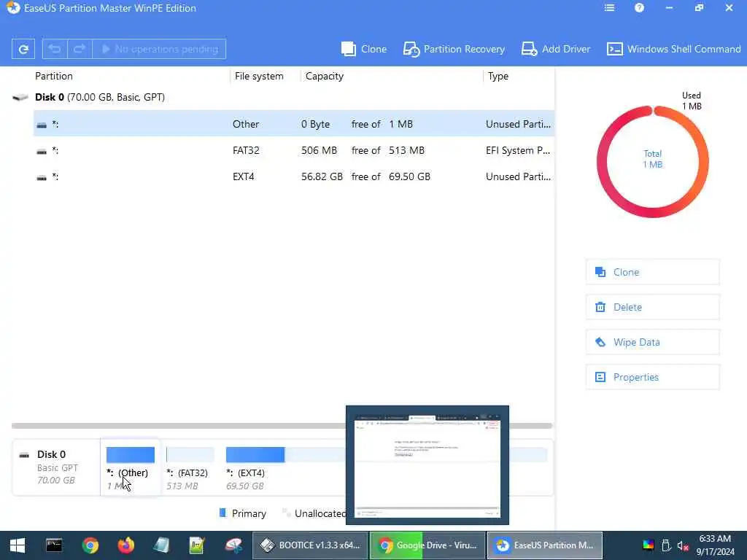
Task: Click Clone button in right panel
Action: (x=652, y=272)
